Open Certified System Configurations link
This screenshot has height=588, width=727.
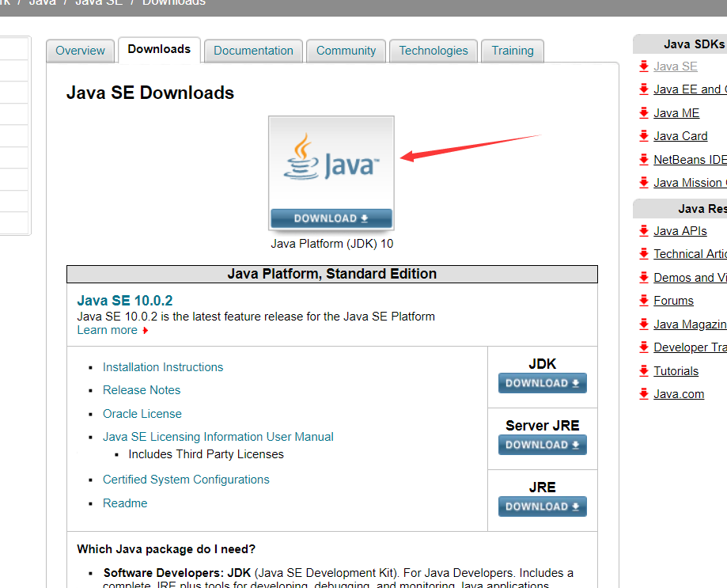pyautogui.click(x=186, y=480)
